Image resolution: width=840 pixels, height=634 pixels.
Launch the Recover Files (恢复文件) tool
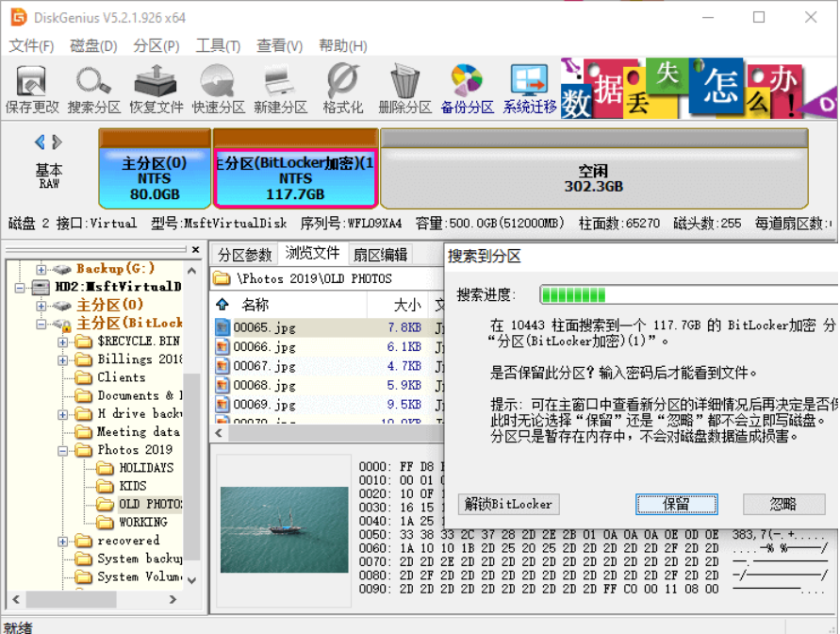point(156,89)
